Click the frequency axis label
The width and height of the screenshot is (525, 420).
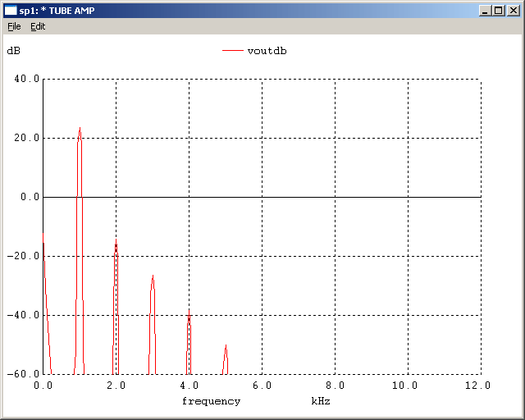(x=212, y=401)
